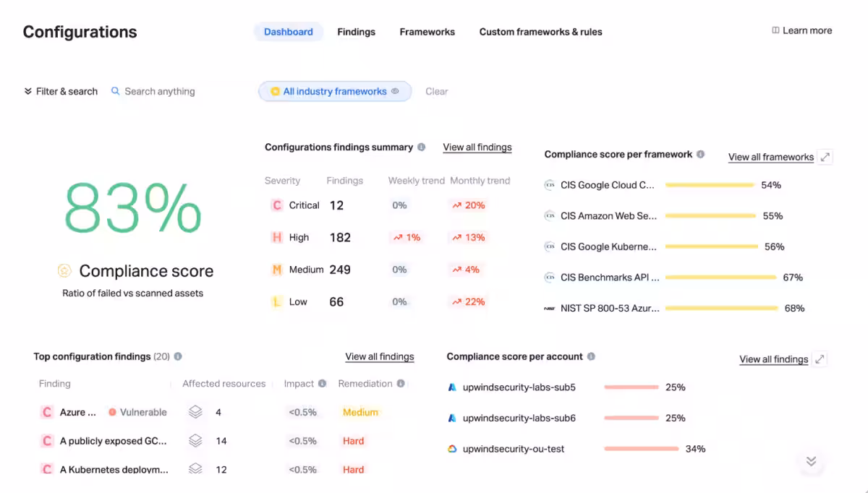Screen dimensions: 868x493
Task: Open info icon beside Compliance score per framework
Action: click(700, 154)
